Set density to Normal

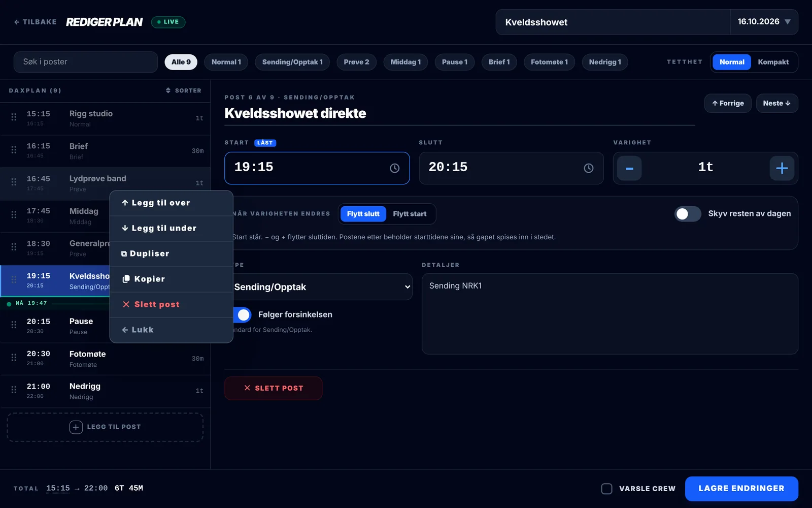tap(732, 62)
